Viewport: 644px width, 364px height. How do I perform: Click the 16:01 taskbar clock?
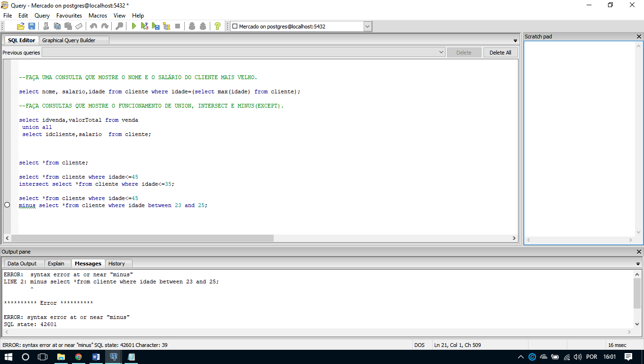tap(610, 357)
